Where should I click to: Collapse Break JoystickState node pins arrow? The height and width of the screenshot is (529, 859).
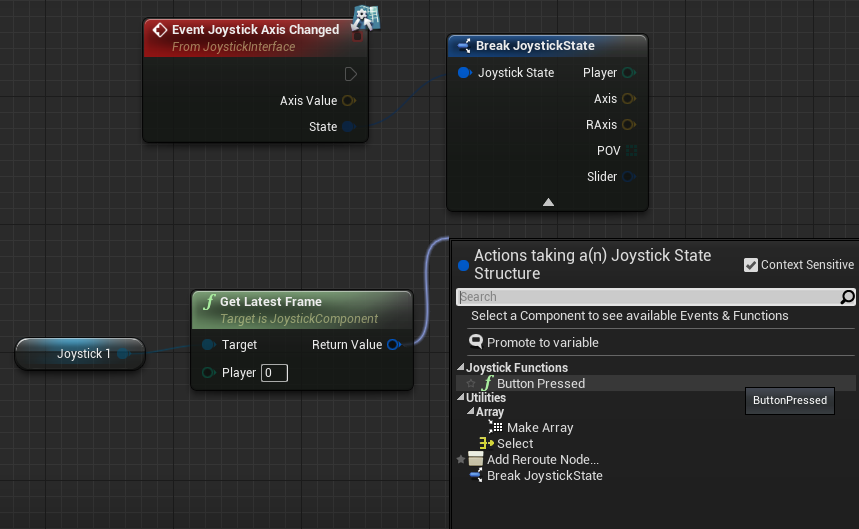click(x=548, y=202)
